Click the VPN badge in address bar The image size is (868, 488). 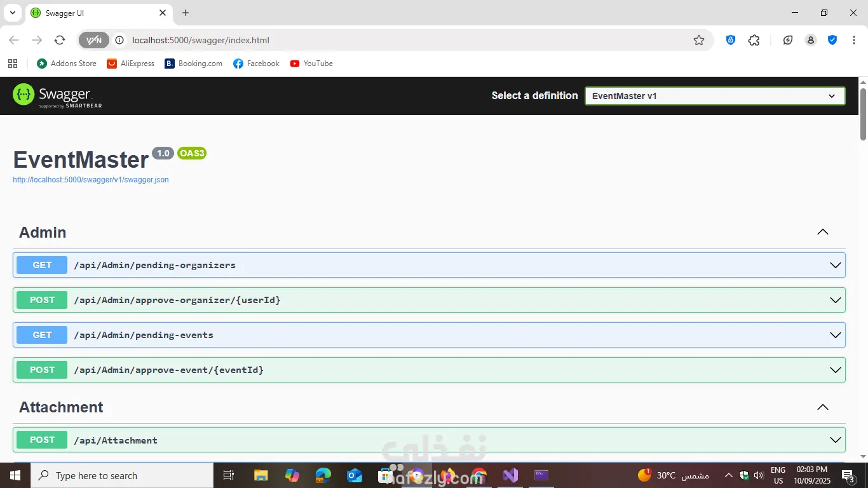coord(94,40)
